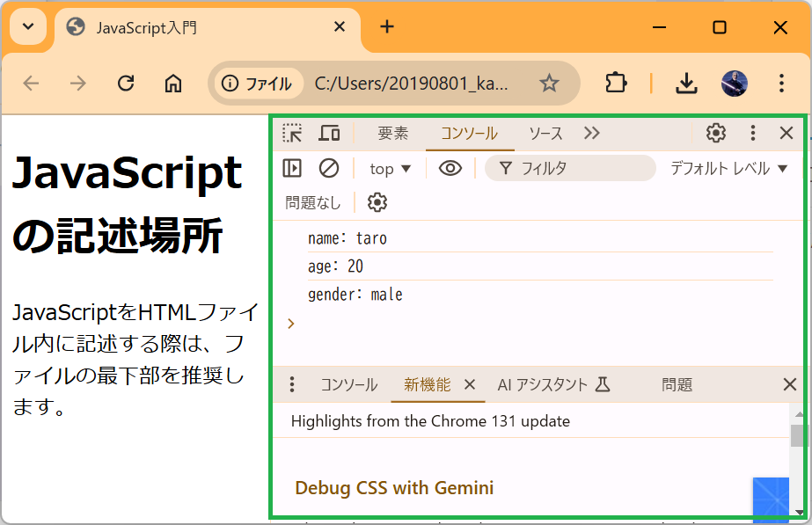Open the デフォルト レベル log level dropdown

tap(728, 168)
